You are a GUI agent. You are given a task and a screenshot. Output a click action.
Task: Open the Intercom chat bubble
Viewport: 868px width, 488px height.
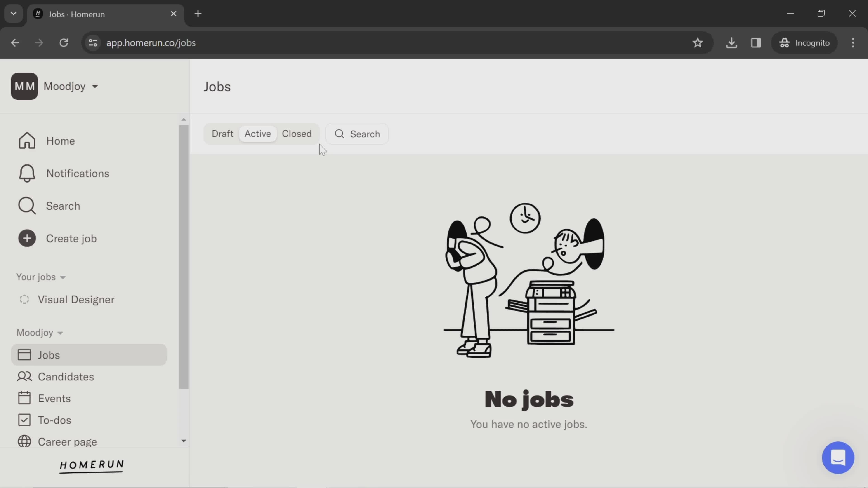tap(838, 457)
